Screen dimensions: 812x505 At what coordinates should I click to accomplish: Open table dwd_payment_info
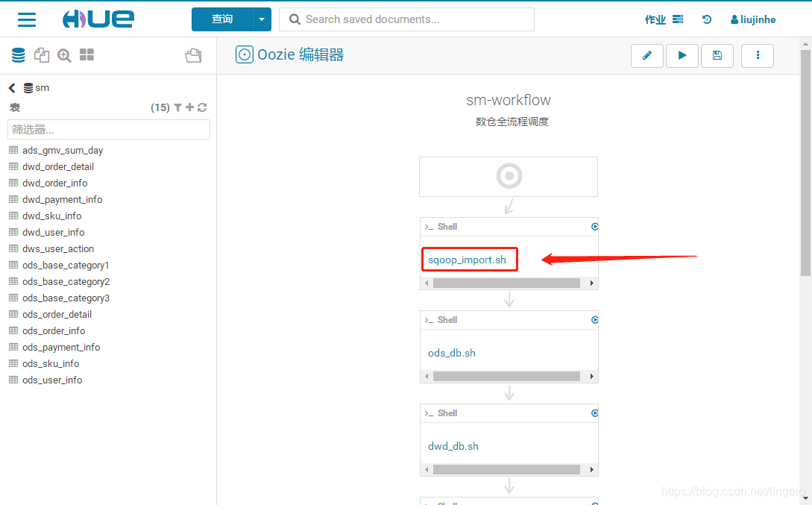click(62, 199)
